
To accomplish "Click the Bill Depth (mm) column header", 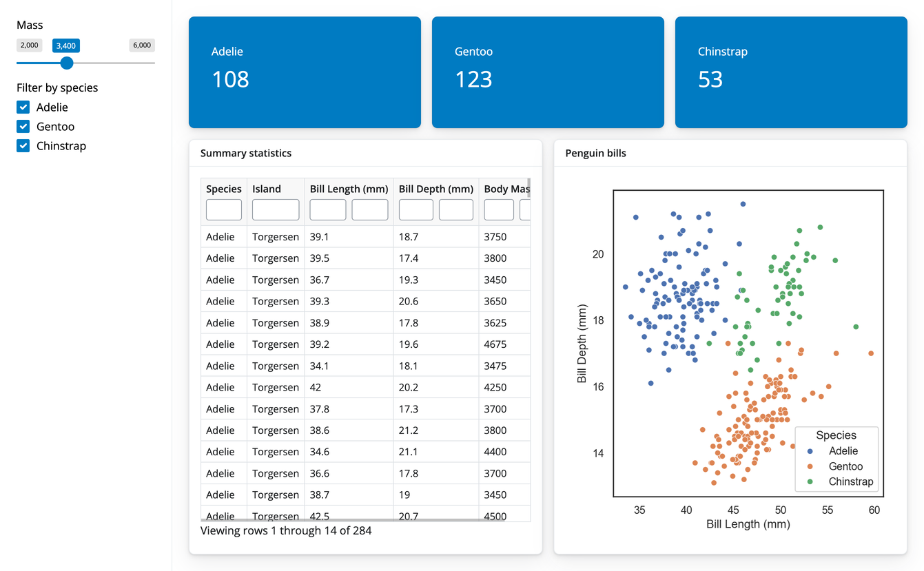I will coord(436,189).
